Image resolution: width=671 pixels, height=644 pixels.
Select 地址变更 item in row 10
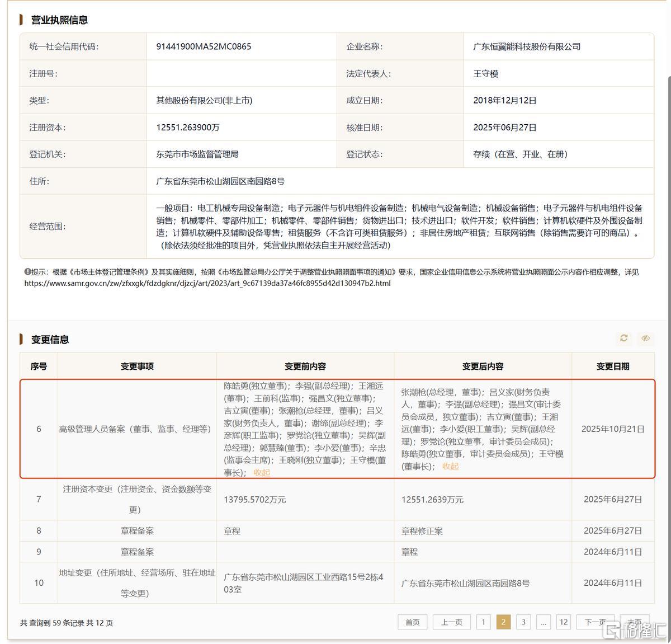(x=137, y=582)
